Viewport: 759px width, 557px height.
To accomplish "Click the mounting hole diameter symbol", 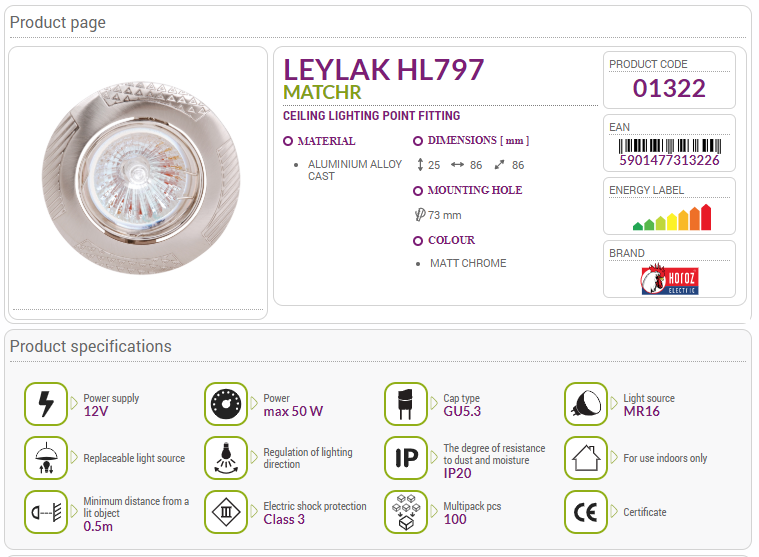I will [x=420, y=214].
